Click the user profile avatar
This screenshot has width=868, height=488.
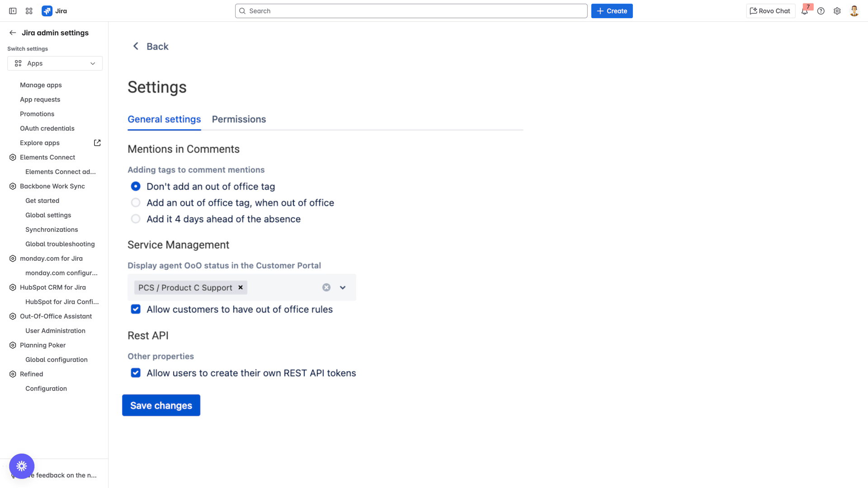(854, 11)
